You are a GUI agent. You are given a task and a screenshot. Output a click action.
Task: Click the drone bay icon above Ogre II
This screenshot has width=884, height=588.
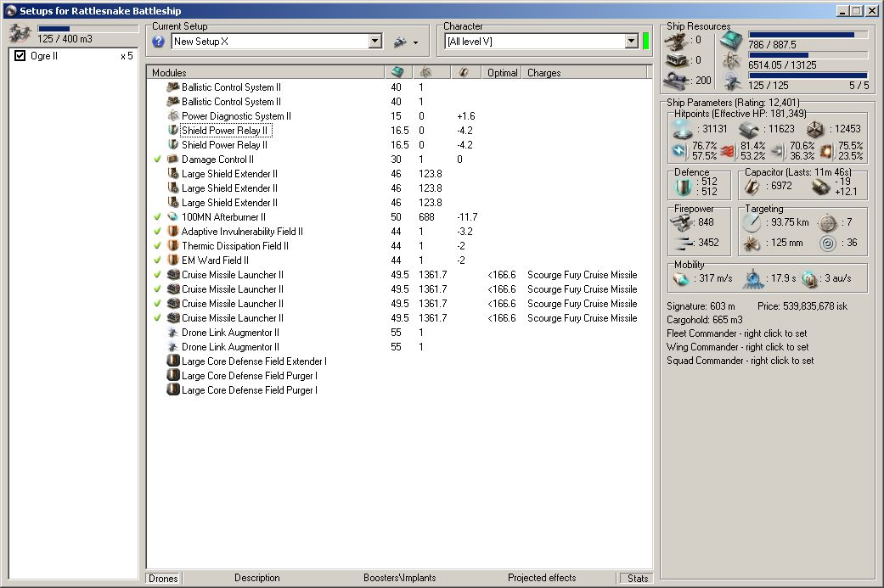point(20,34)
